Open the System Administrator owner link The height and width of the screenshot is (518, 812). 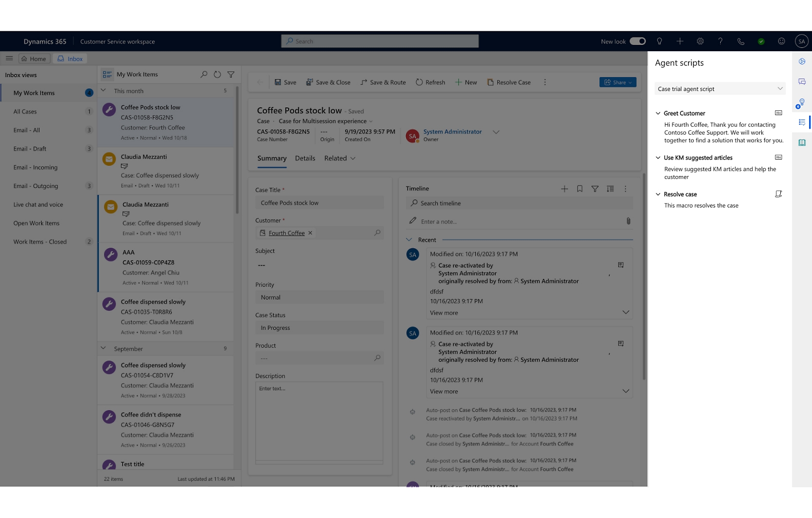tap(452, 132)
